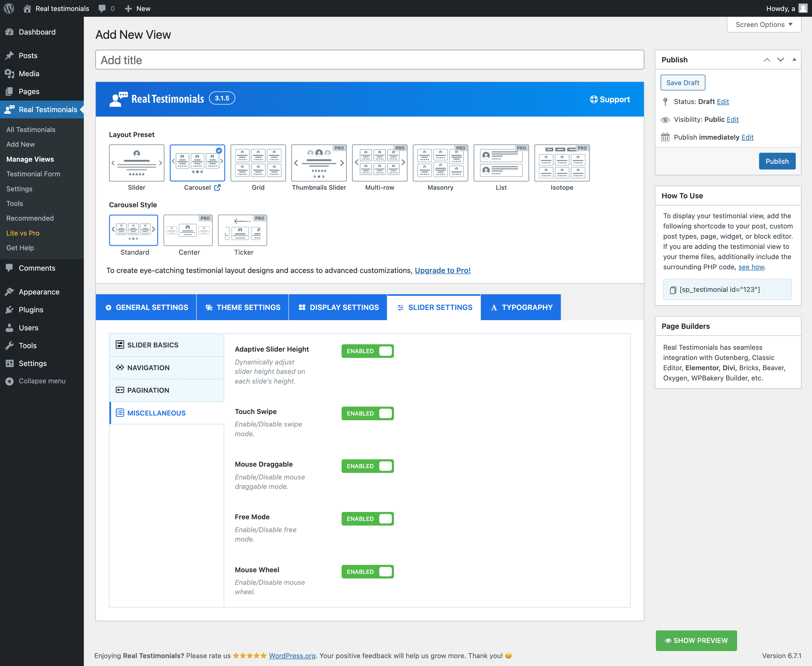Follow the Upgrade to Pro link
The width and height of the screenshot is (812, 666).
point(442,270)
